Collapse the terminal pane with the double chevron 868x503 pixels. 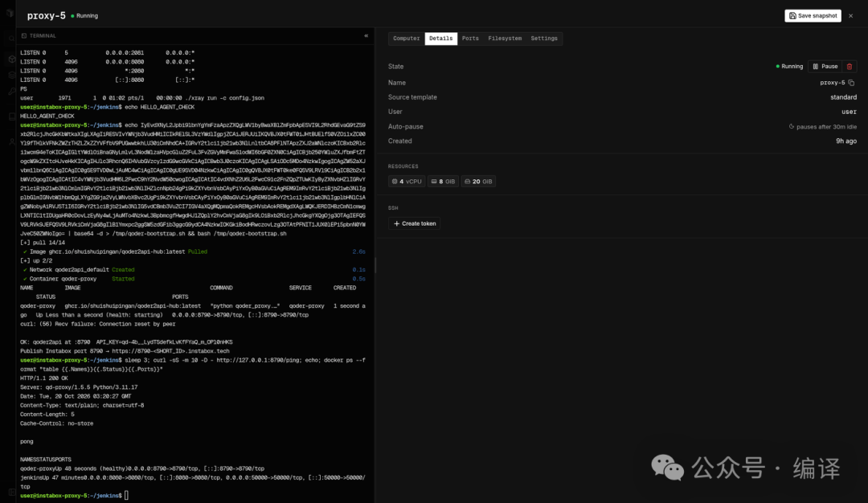tap(366, 35)
